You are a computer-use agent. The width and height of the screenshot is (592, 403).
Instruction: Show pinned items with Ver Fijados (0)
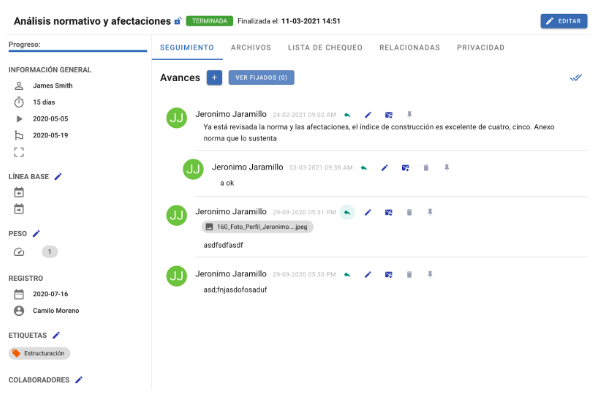[261, 77]
